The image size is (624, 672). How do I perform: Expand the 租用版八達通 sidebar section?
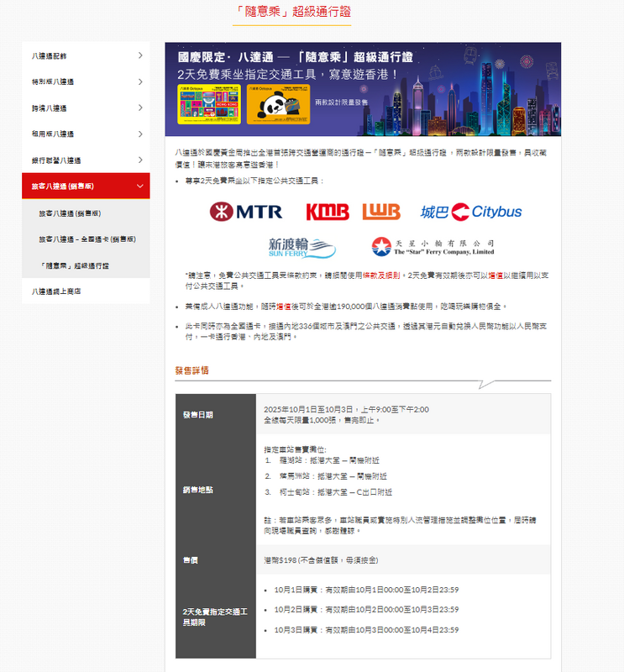86,134
